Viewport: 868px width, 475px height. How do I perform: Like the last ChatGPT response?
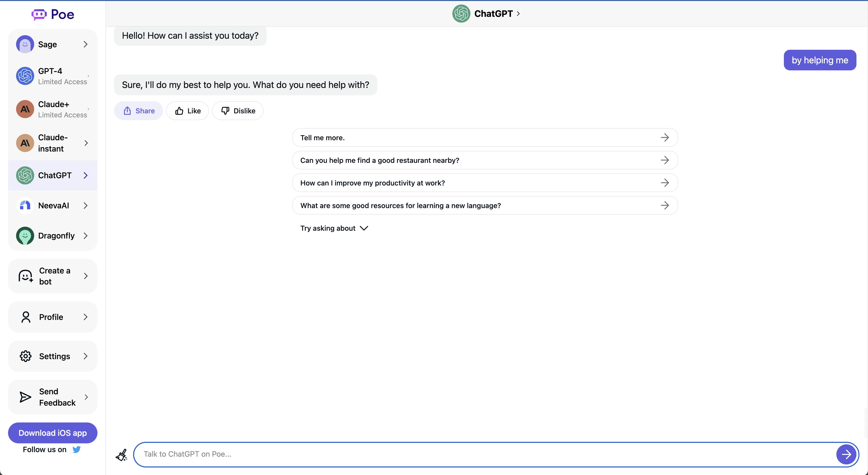click(x=188, y=111)
